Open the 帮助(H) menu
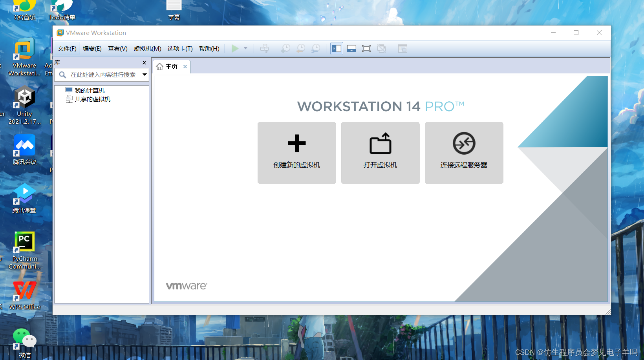 [209, 49]
